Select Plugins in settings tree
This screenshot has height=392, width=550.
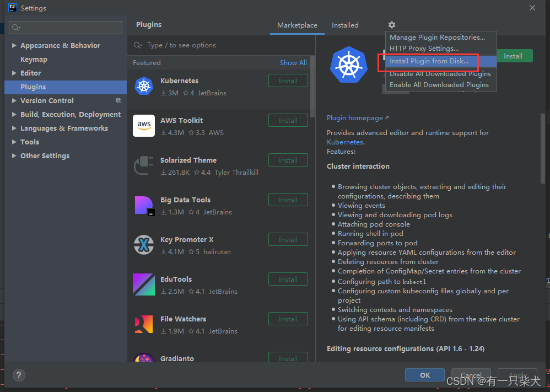pyautogui.click(x=66, y=87)
